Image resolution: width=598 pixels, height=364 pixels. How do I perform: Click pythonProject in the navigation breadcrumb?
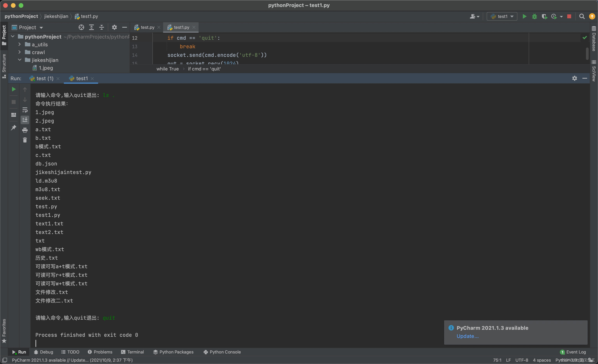pyautogui.click(x=21, y=16)
